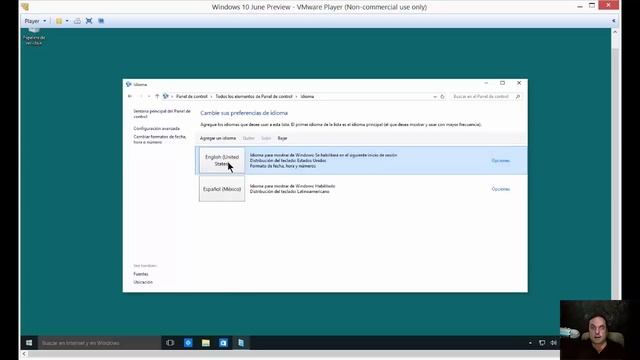Click the VMware Player title bar icon
Image resolution: width=640 pixels, height=360 pixels.
click(25, 7)
